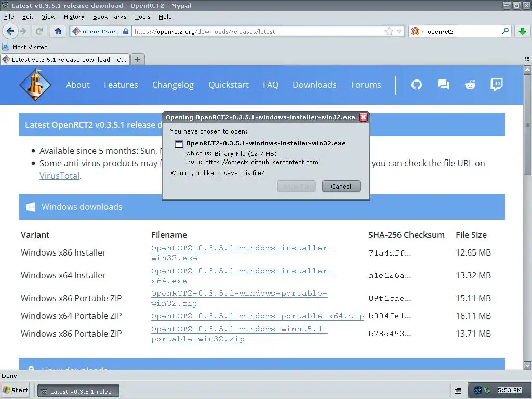The height and width of the screenshot is (399, 532).
Task: Open the Bookmarks menu
Action: click(x=110, y=17)
